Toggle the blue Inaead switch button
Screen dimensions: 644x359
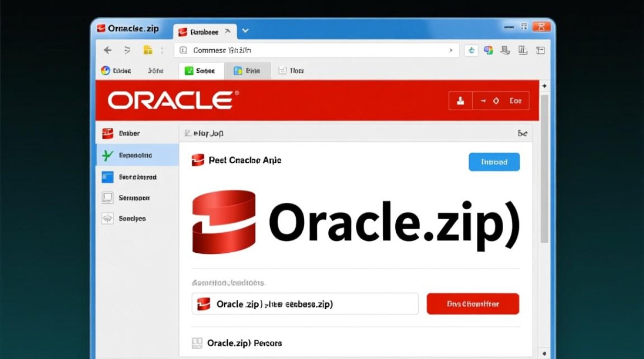point(494,162)
